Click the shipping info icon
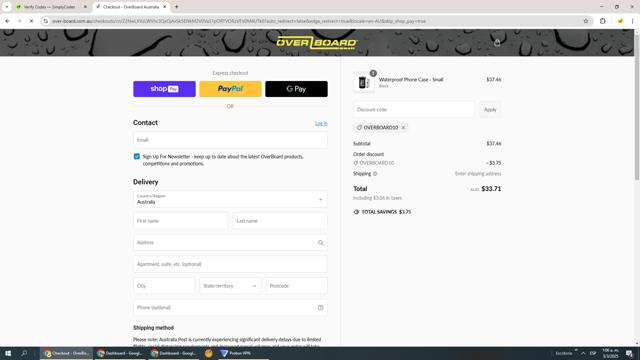The height and width of the screenshot is (360, 640). pyautogui.click(x=375, y=173)
